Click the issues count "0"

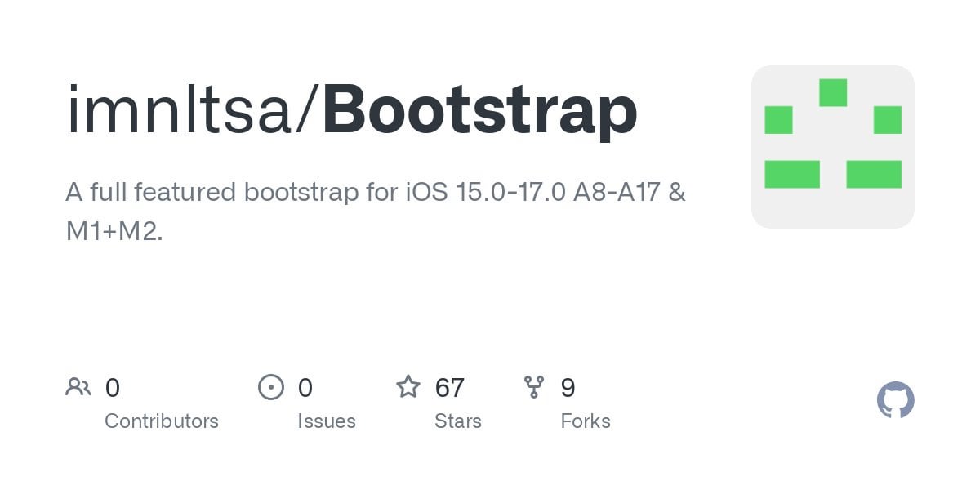(305, 387)
